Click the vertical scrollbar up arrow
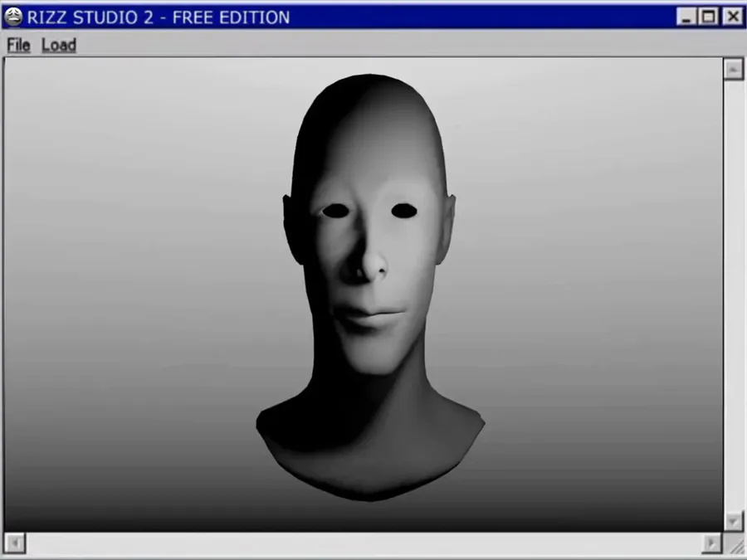 coord(733,70)
